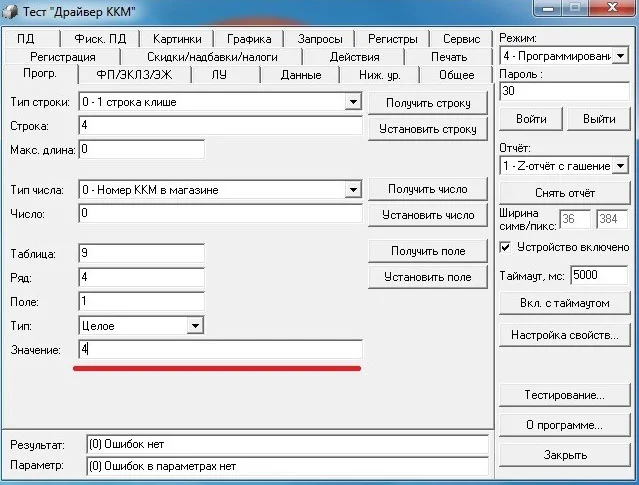Switch to the Действия tab
Screen dimensions: 639x485
[x=355, y=57]
